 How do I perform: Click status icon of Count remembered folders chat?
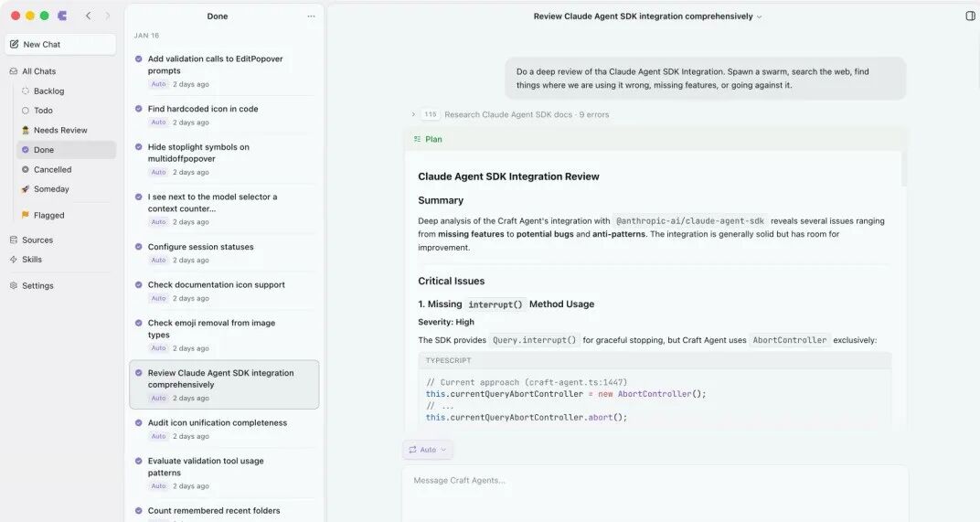coord(139,511)
